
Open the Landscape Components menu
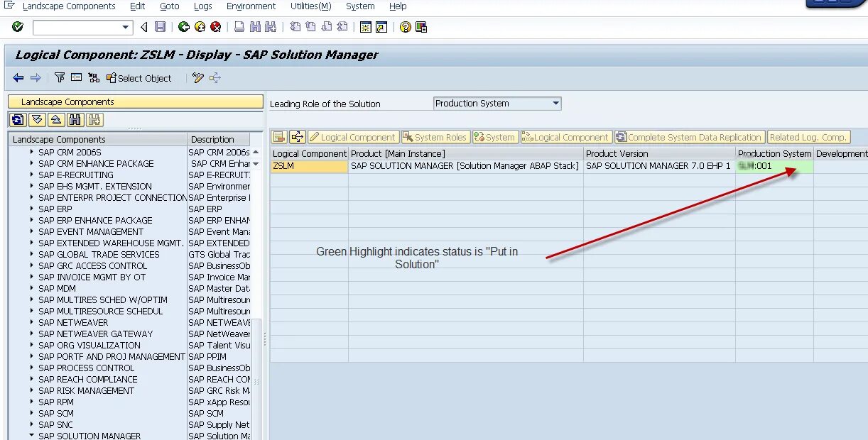pos(69,6)
